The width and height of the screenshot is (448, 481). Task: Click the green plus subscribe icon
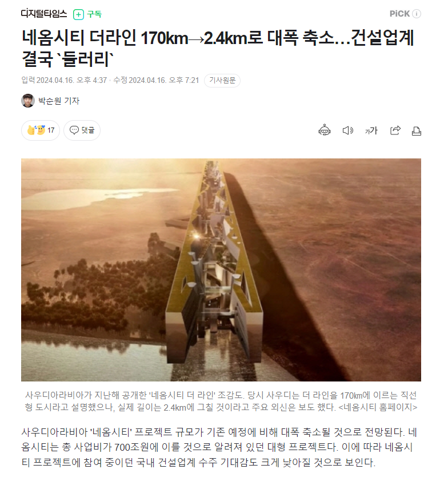pos(78,14)
